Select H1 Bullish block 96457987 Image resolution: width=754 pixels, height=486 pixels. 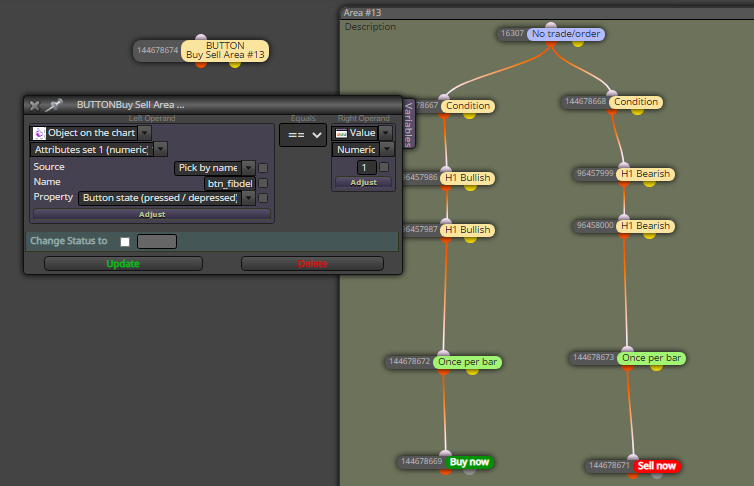click(467, 230)
